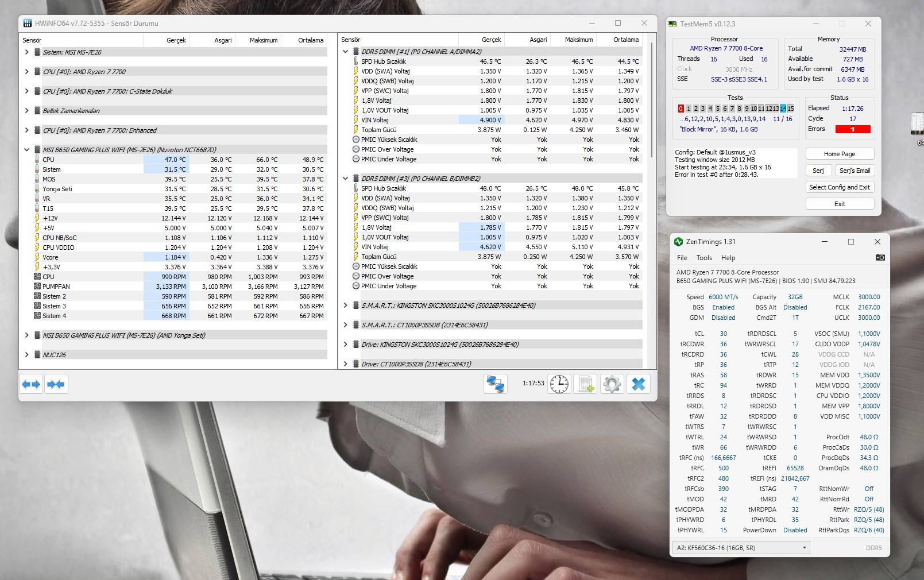Open the Help menu in ZenTimings
Screen dimensions: 924x580
(728, 257)
